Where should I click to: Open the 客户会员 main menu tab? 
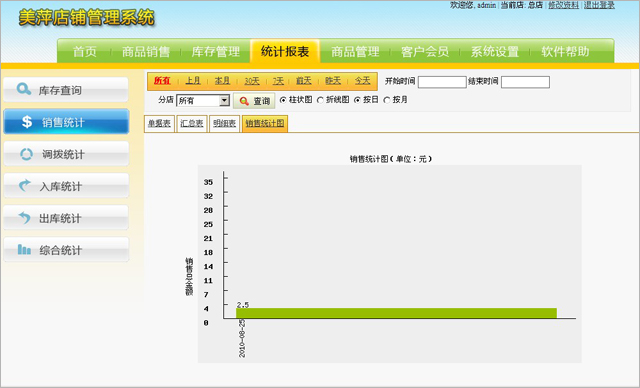425,52
